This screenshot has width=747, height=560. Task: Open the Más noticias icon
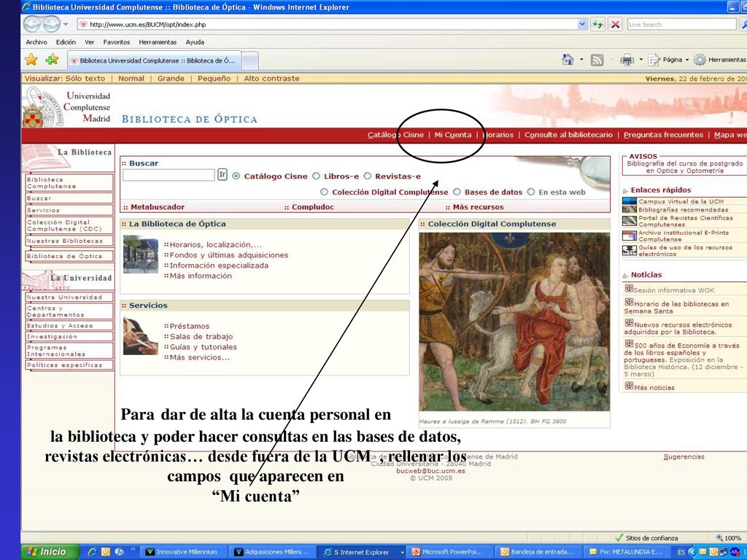629,386
